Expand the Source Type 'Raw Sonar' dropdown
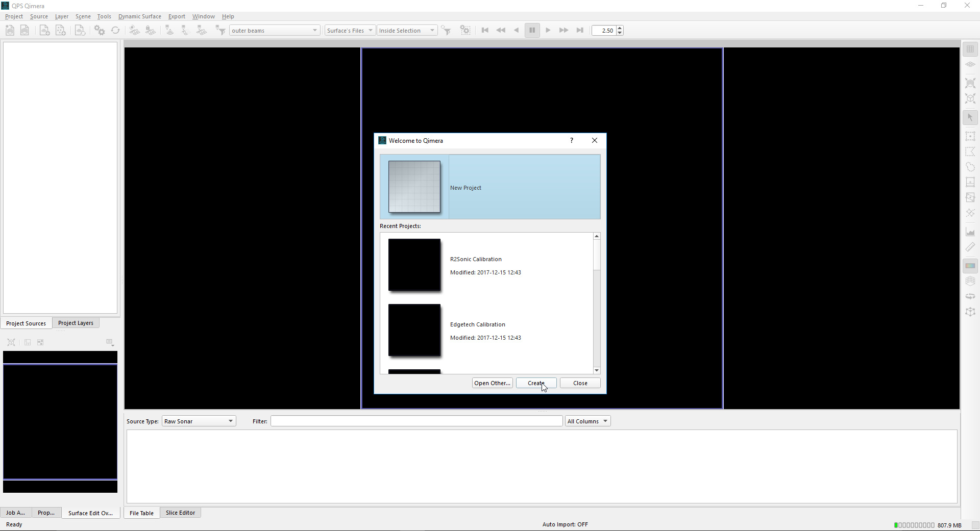Viewport: 980px width, 531px height. 199,421
